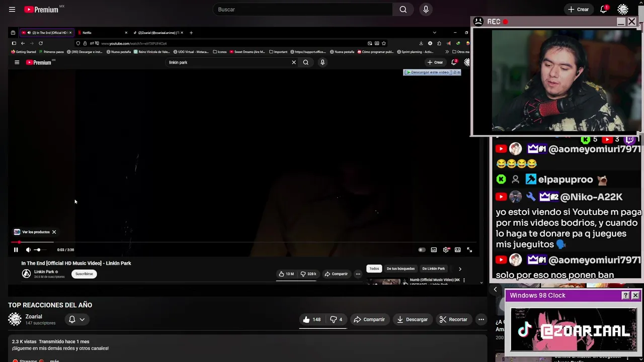This screenshot has height=362, width=644.
Task: Select the De Linkin Park chip
Action: click(x=433, y=268)
